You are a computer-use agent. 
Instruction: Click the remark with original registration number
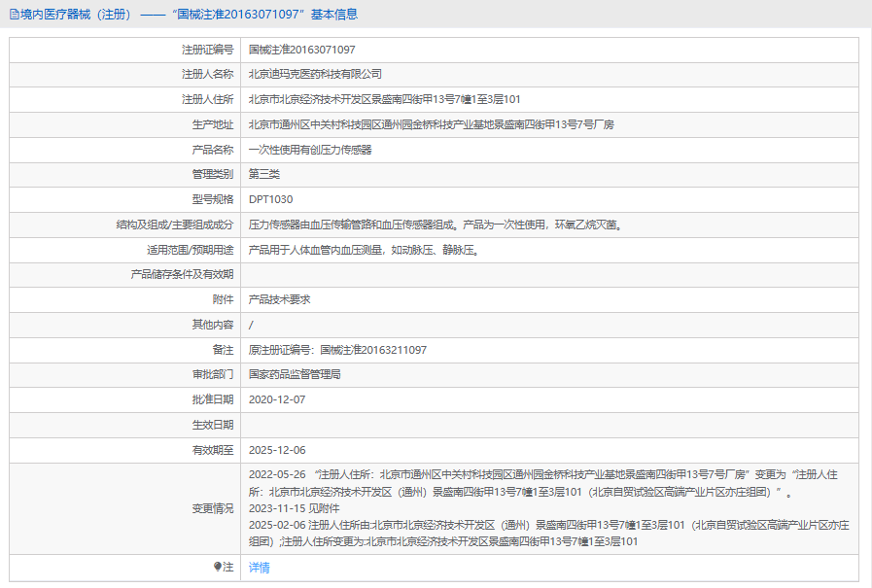(x=337, y=350)
